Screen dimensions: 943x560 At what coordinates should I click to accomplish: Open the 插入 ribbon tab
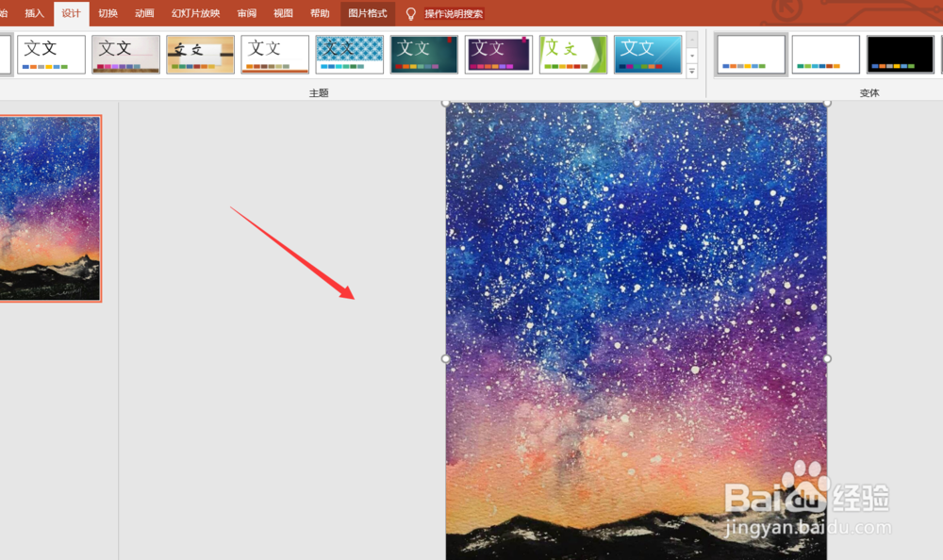[x=34, y=13]
